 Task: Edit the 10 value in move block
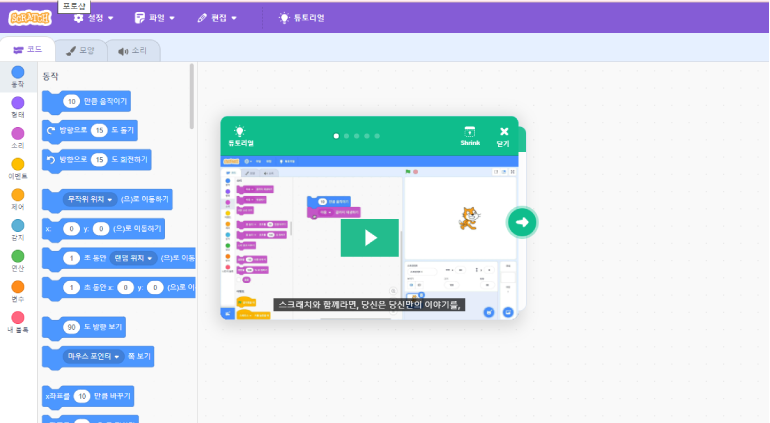point(72,101)
